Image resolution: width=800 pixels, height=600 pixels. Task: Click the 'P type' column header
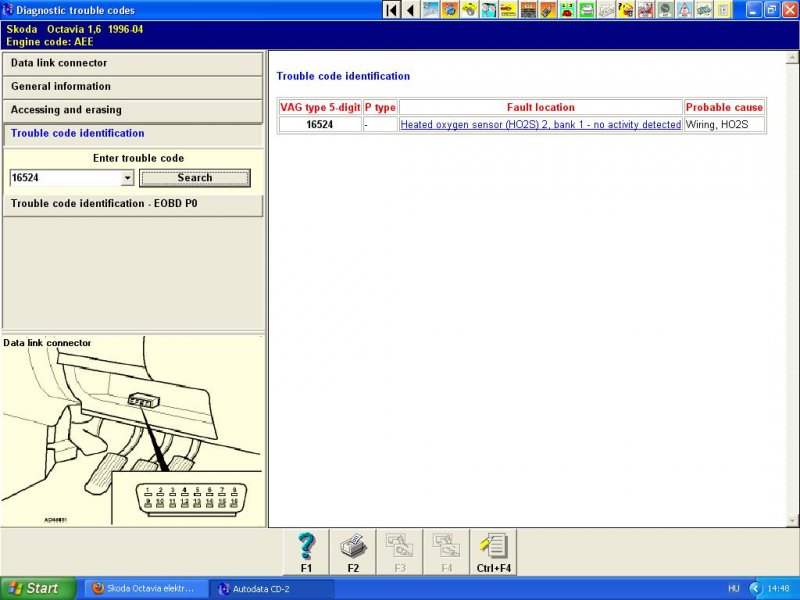(x=380, y=108)
